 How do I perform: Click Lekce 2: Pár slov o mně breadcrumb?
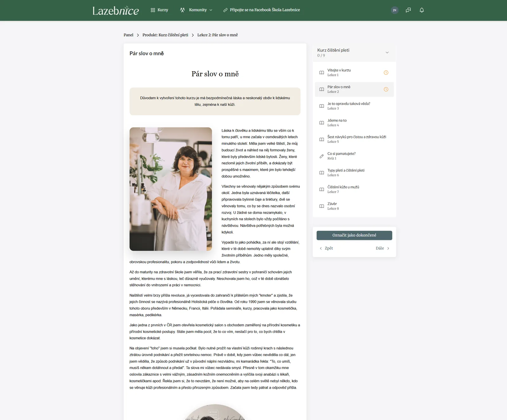coord(217,35)
